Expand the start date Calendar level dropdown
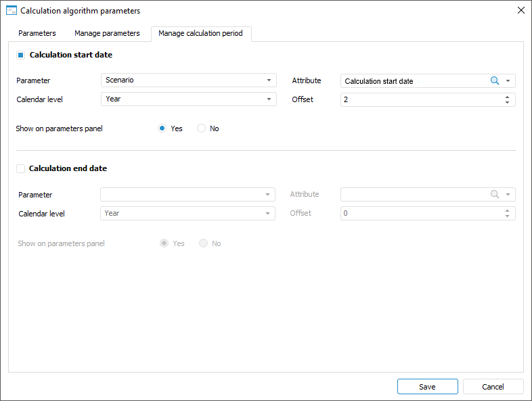This screenshot has height=401, width=532. pyautogui.click(x=188, y=99)
